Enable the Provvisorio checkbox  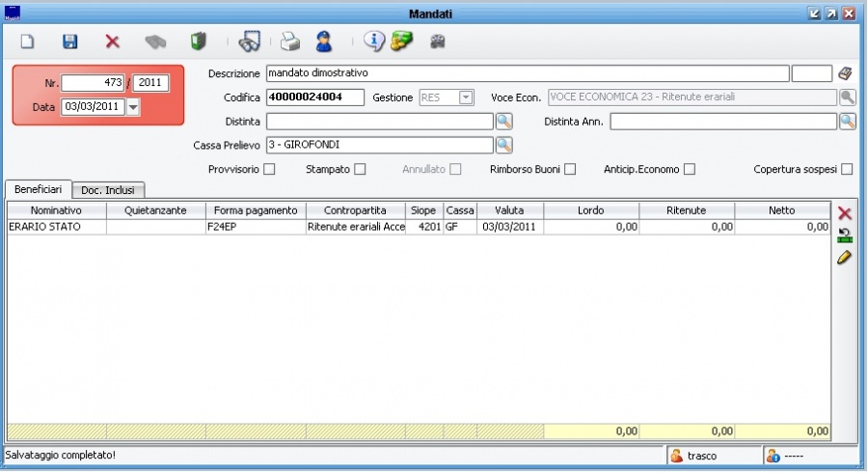tap(270, 170)
